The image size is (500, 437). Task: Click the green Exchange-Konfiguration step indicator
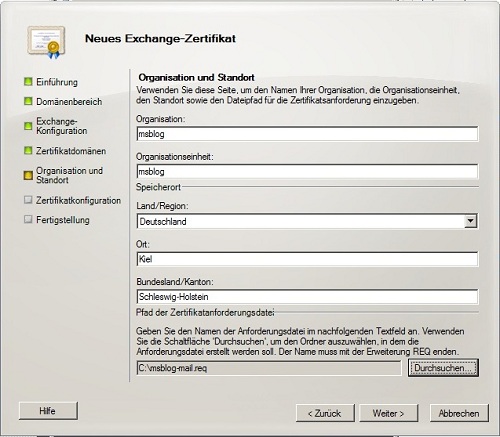pyautogui.click(x=28, y=126)
